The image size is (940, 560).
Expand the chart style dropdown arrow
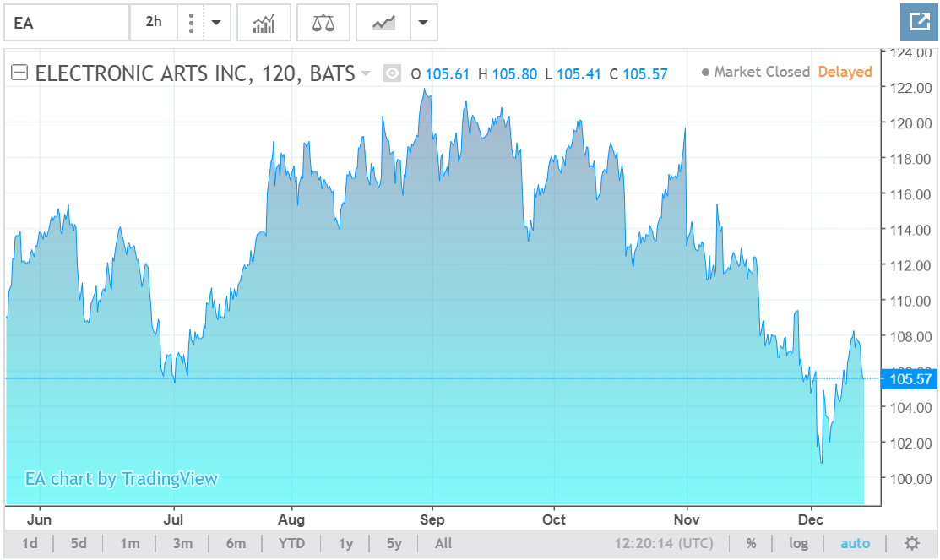point(423,23)
